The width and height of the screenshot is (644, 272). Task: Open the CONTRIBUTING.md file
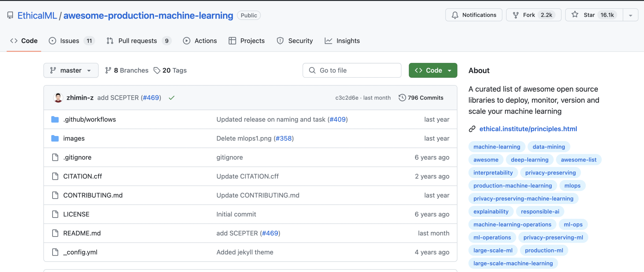[x=93, y=195]
